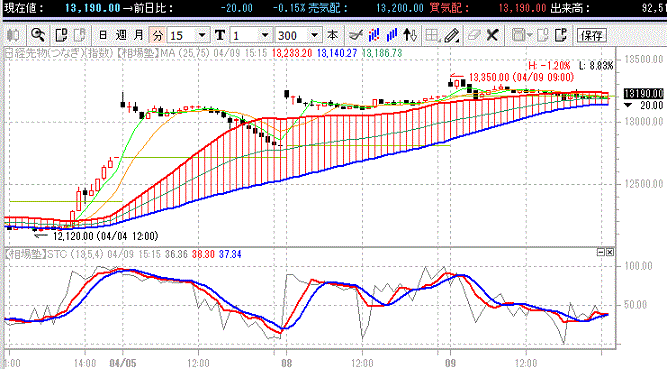Click the 現在値 13,190.00 value
Viewport: 667px width, 369px height.
[x=92, y=8]
